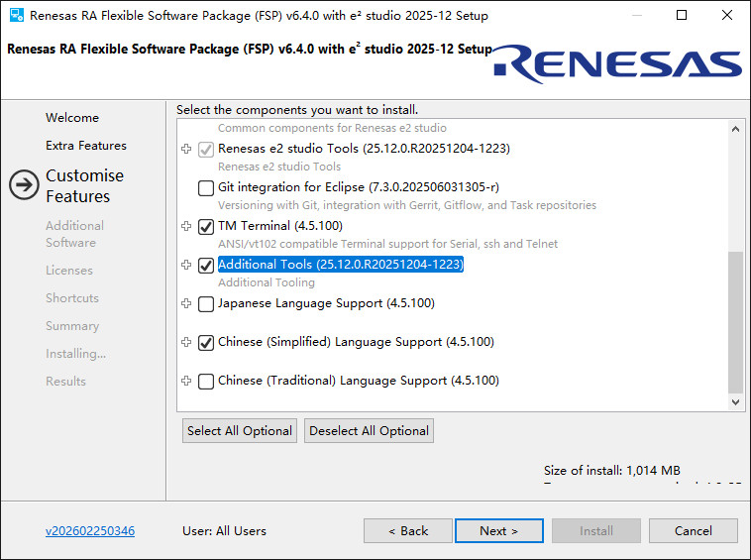Uncheck the TM Terminal checkbox
This screenshot has height=560, width=751.
(206, 227)
